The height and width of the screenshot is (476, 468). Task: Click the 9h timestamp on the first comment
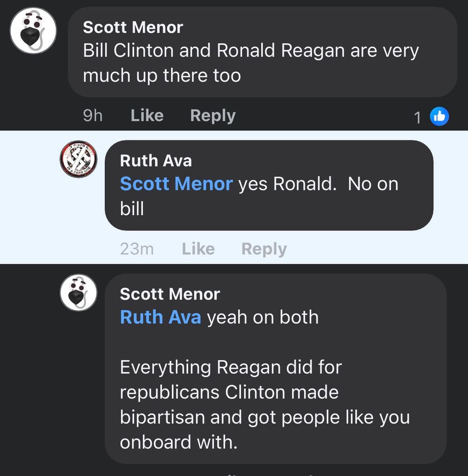[x=92, y=115]
